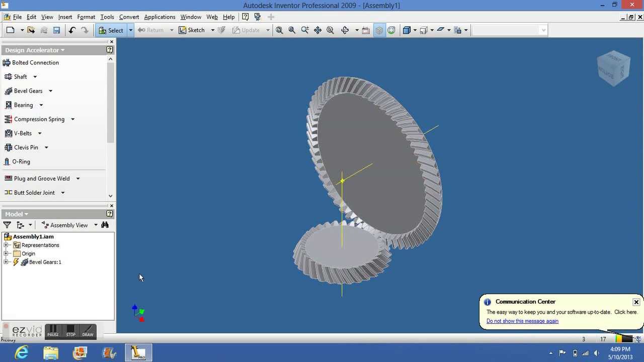Open the File menu
644x362 pixels.
[17, 17]
